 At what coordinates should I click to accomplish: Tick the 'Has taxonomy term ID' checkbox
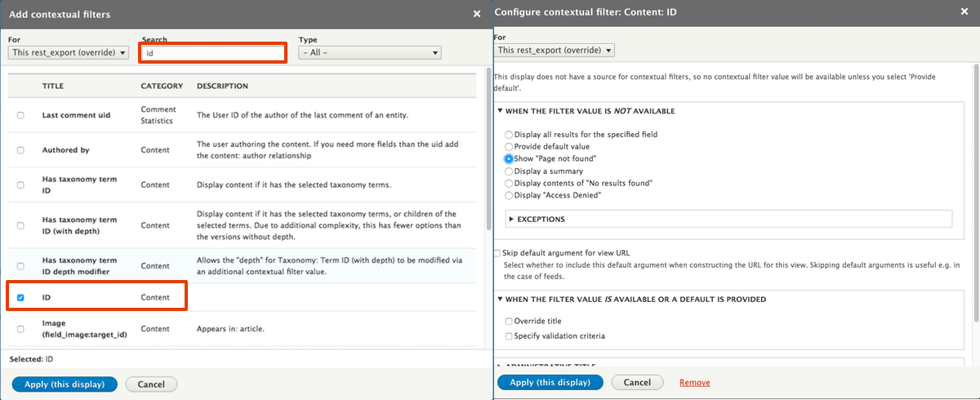point(20,184)
